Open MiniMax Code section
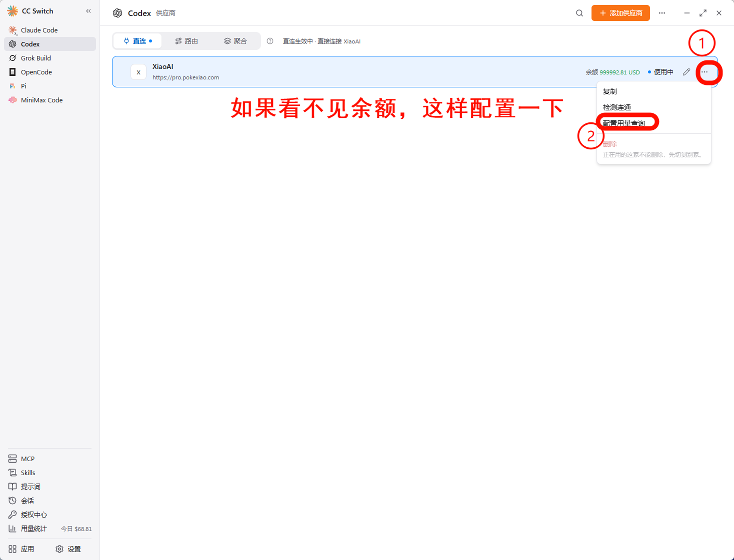Image resolution: width=734 pixels, height=560 pixels. 50,100
